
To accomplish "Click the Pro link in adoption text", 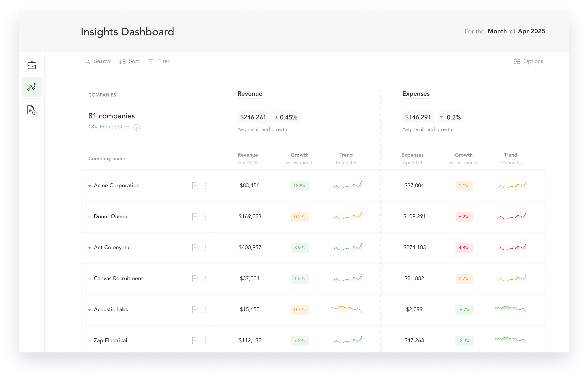I will (104, 127).
